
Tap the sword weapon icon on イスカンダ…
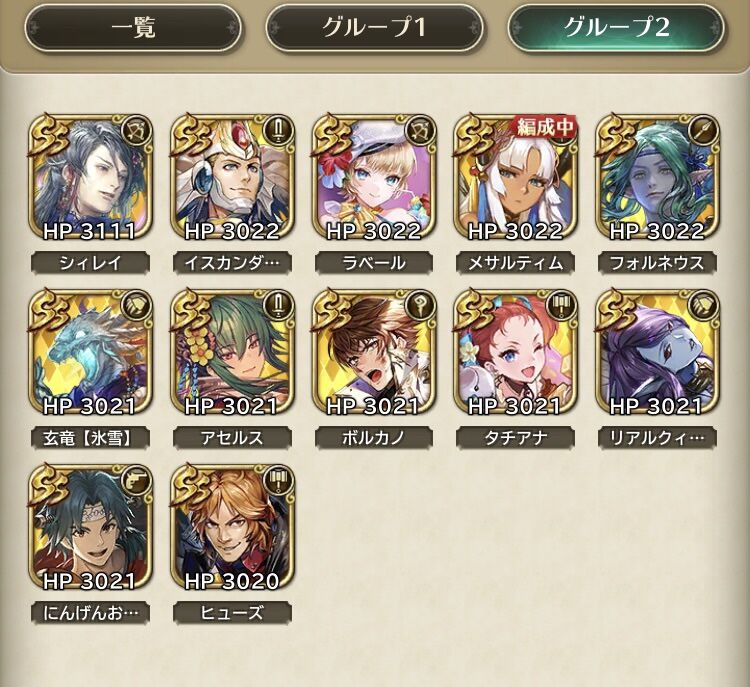click(x=277, y=131)
